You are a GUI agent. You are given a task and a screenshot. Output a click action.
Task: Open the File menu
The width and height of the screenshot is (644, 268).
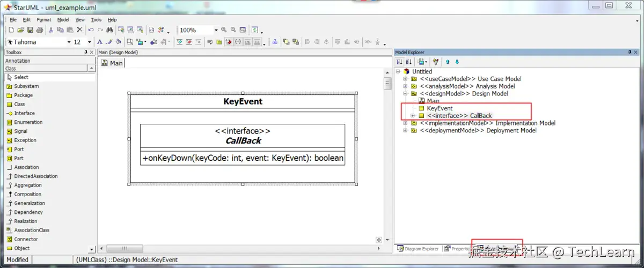click(13, 20)
